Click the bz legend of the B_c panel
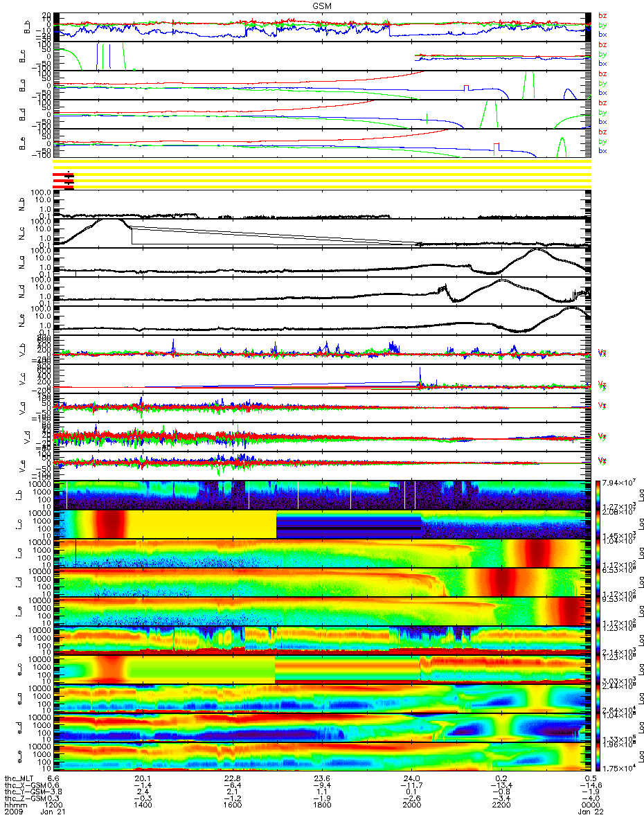Screen dimensions: 644x831 [x=602, y=44]
